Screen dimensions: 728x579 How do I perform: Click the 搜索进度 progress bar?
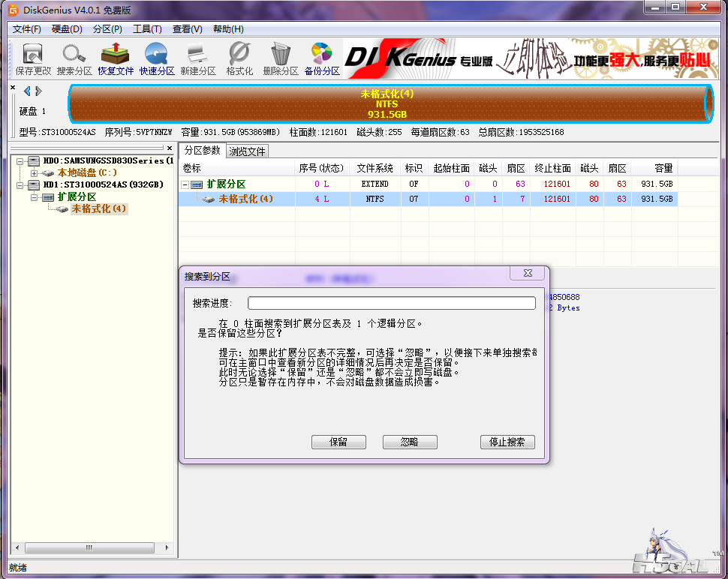391,303
